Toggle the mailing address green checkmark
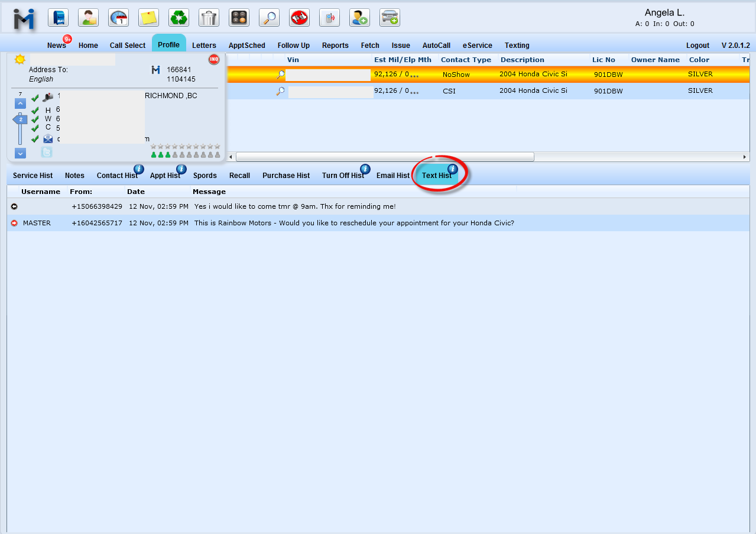Viewport: 756px width, 534px height. coord(35,98)
